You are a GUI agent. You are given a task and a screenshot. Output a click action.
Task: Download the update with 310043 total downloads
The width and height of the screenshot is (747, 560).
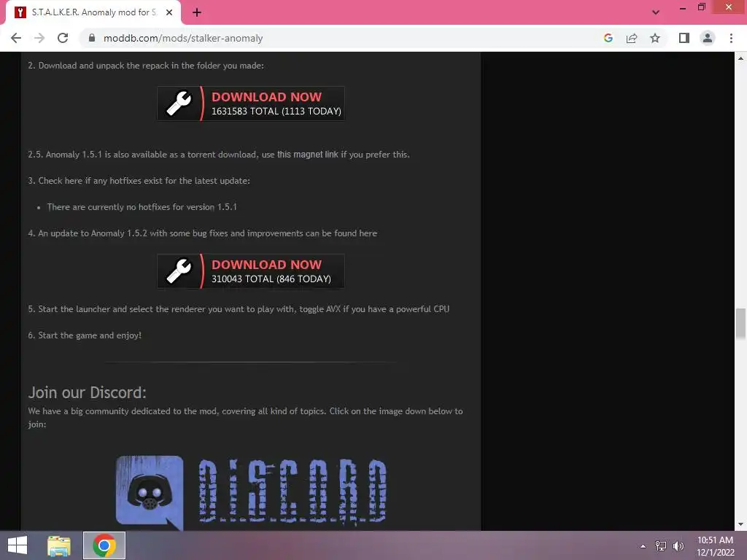pyautogui.click(x=251, y=271)
